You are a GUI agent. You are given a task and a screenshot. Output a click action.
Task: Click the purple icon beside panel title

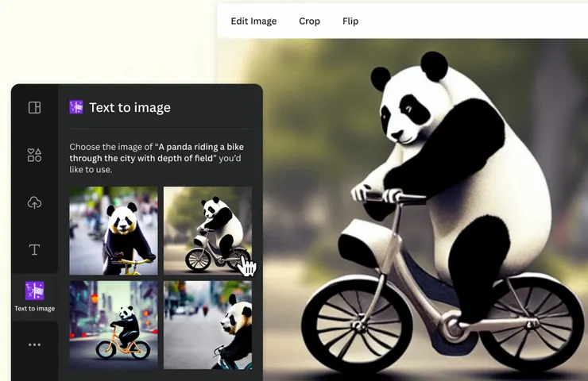coord(76,107)
